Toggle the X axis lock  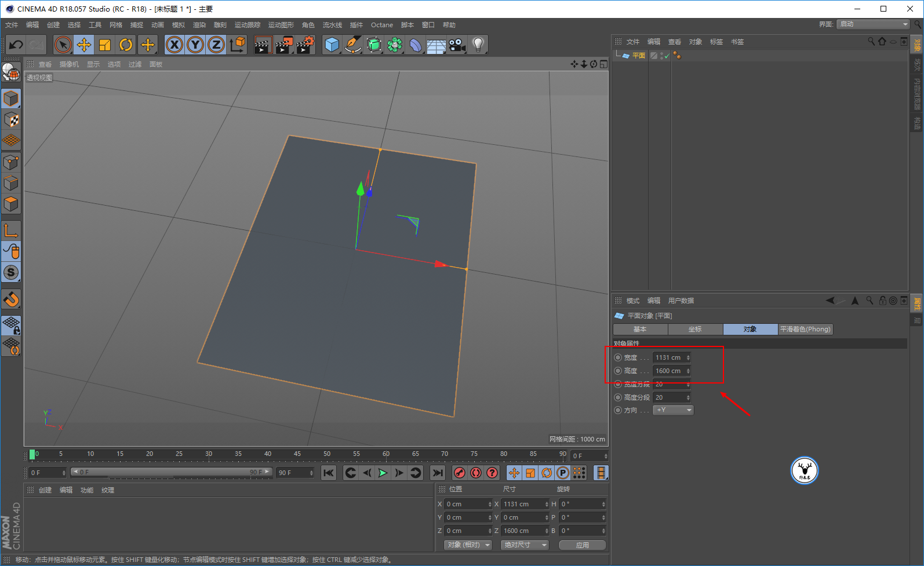pos(174,45)
